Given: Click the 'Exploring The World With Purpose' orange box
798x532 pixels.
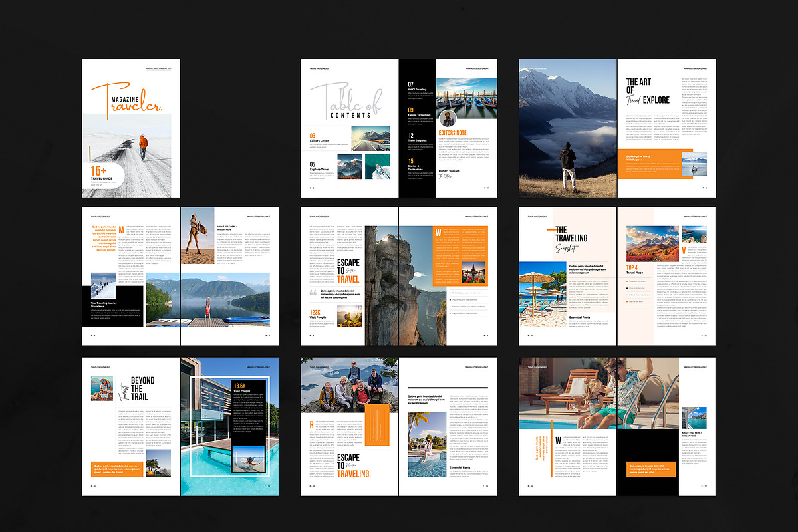Looking at the screenshot, I should (654, 164).
